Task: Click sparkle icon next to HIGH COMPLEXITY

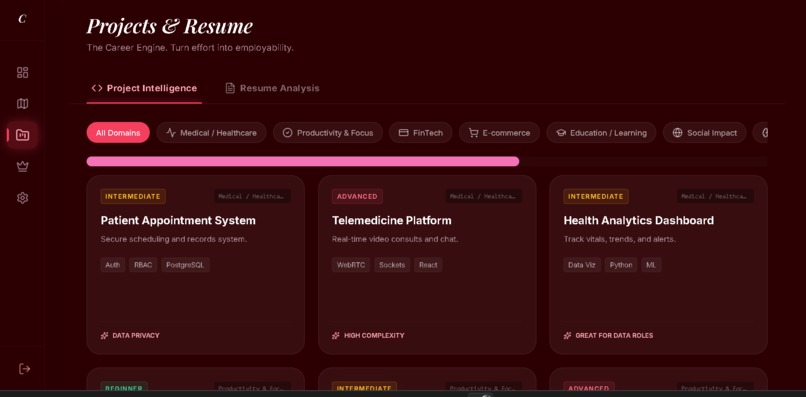Action: click(x=336, y=335)
